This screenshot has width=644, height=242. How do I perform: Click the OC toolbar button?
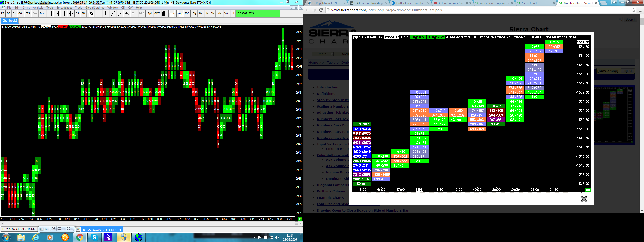9,13
